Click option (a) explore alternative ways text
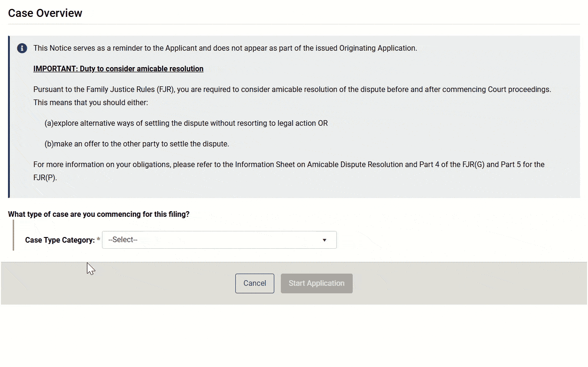 186,123
